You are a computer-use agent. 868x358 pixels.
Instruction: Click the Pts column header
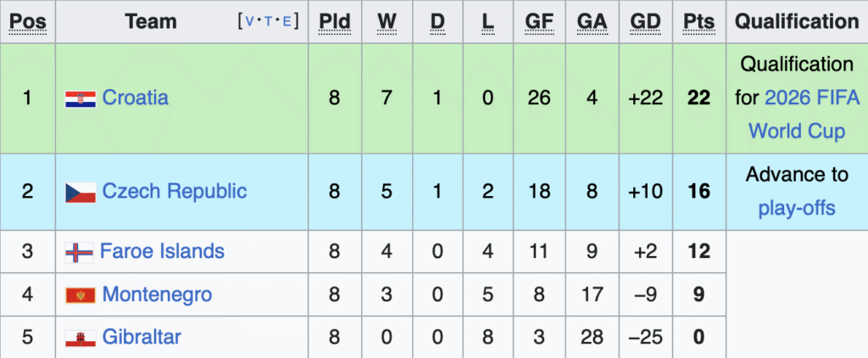[x=698, y=22]
